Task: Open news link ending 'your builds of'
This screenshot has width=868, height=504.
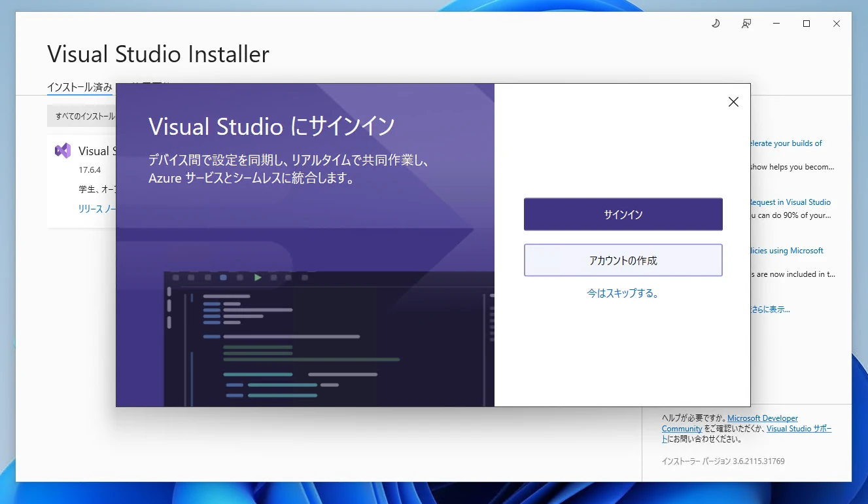Action: tap(786, 143)
